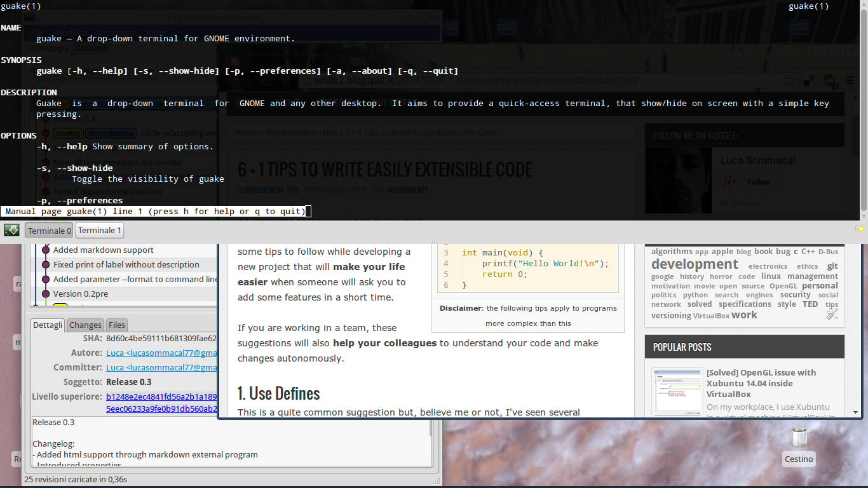
Task: Click the Adblock Plus icon in the browser toolbar
Action: (829, 81)
